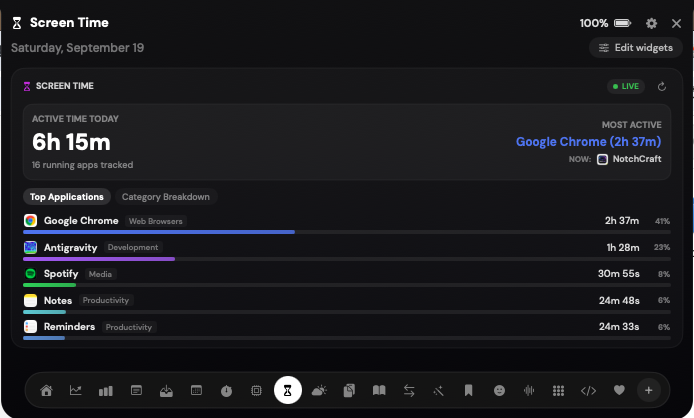Screen dimensions: 694x418
Task: Click the Spotify green usage bar
Action: (x=50, y=285)
